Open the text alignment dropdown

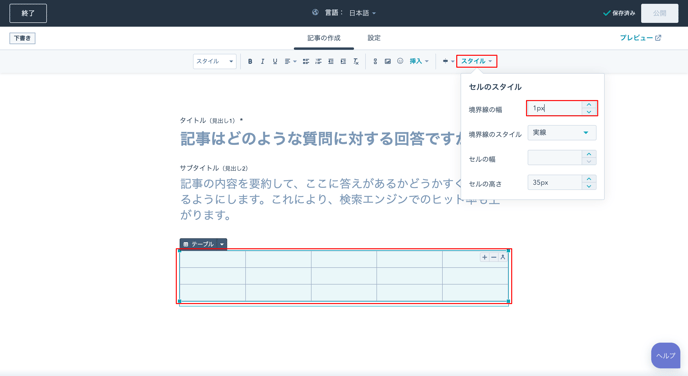tap(290, 61)
